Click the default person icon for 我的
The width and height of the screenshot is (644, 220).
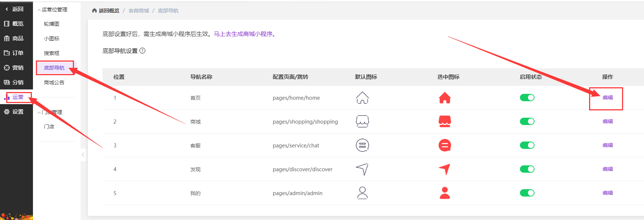(362, 193)
